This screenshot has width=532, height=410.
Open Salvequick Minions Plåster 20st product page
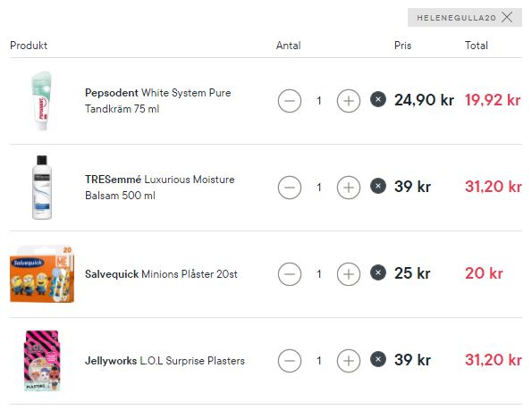pos(161,274)
